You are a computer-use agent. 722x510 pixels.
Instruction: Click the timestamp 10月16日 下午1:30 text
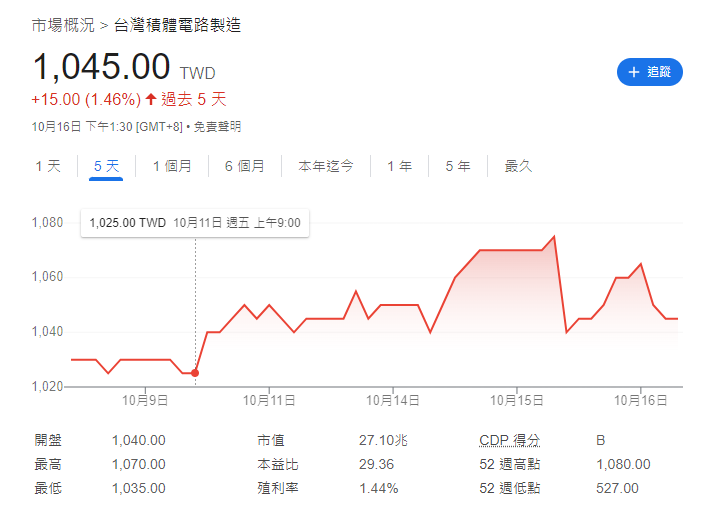click(82, 127)
